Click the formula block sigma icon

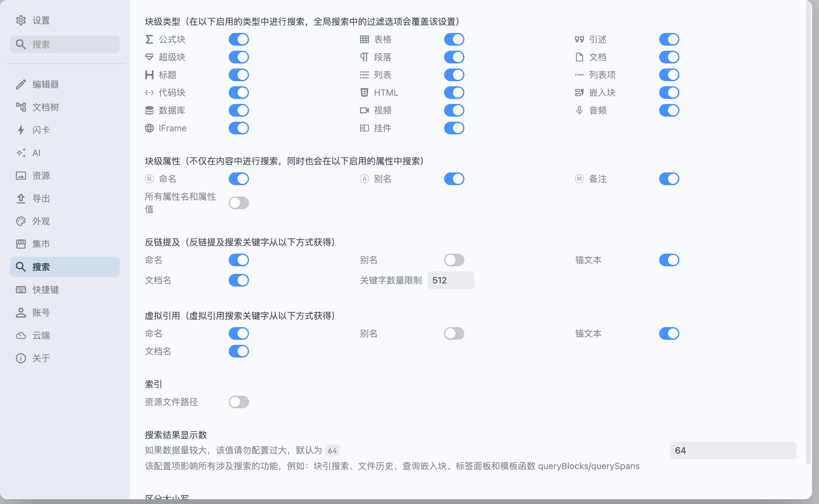click(149, 39)
